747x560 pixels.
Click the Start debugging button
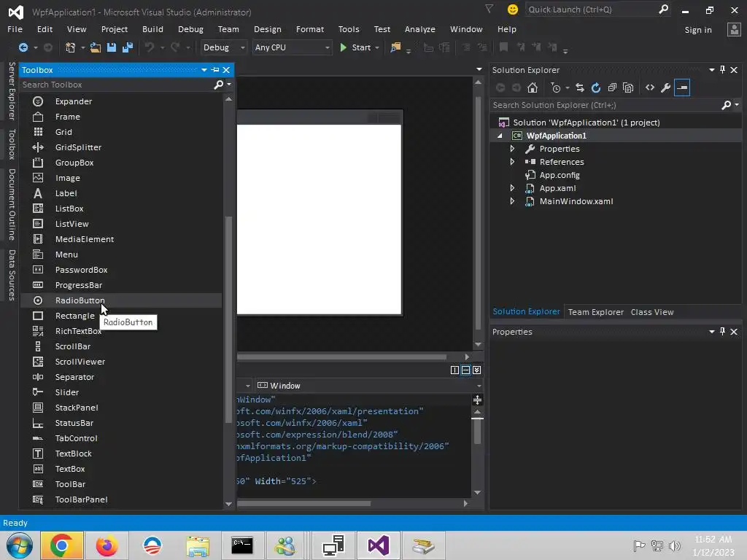click(x=355, y=47)
